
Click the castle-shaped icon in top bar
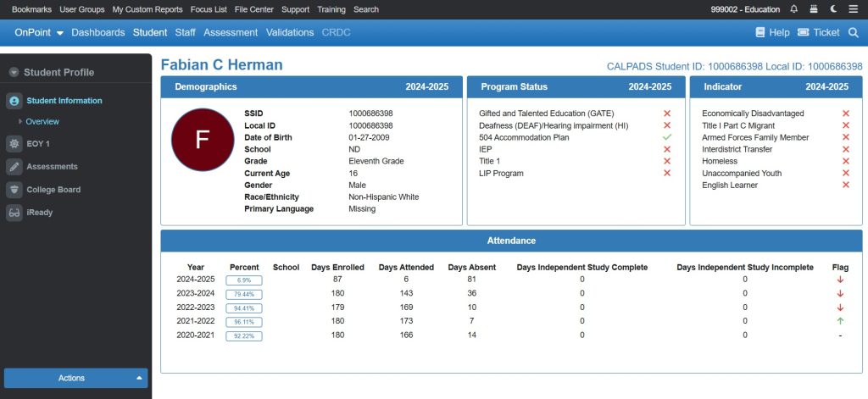pyautogui.click(x=813, y=9)
